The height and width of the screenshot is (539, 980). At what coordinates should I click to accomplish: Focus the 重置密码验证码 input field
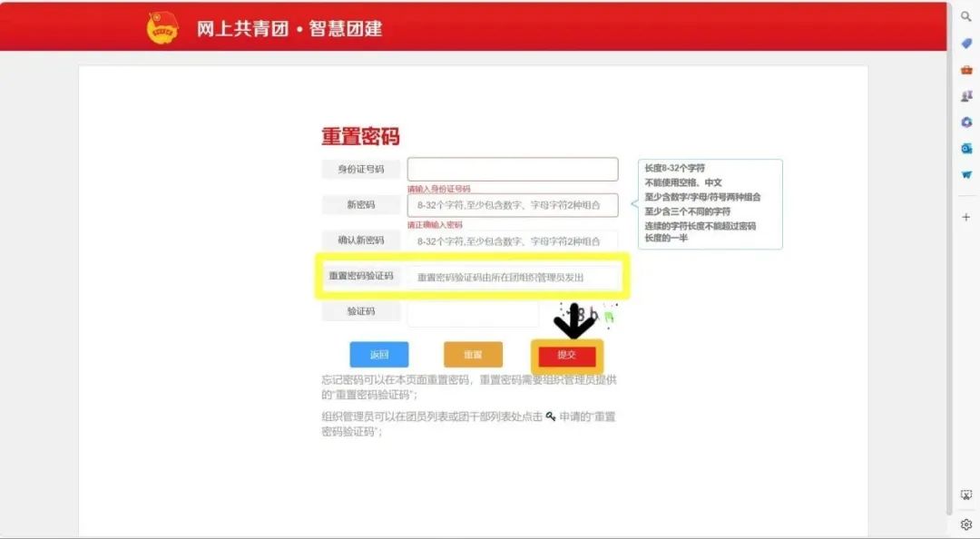coord(513,277)
